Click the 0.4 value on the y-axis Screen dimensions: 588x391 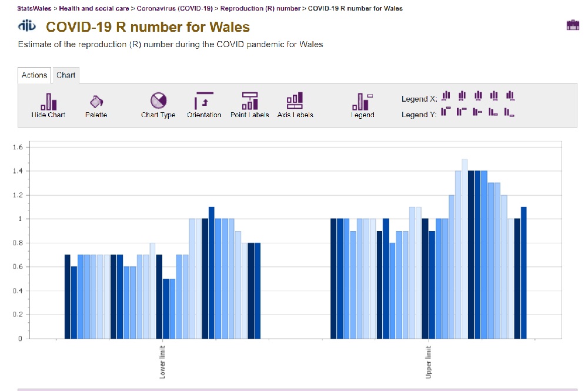(18, 290)
